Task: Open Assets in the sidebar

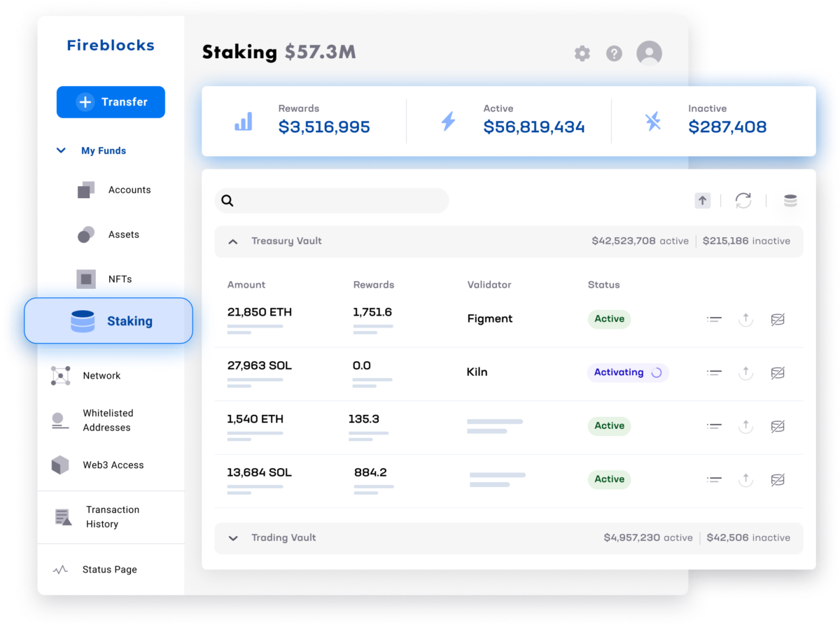Action: click(124, 234)
